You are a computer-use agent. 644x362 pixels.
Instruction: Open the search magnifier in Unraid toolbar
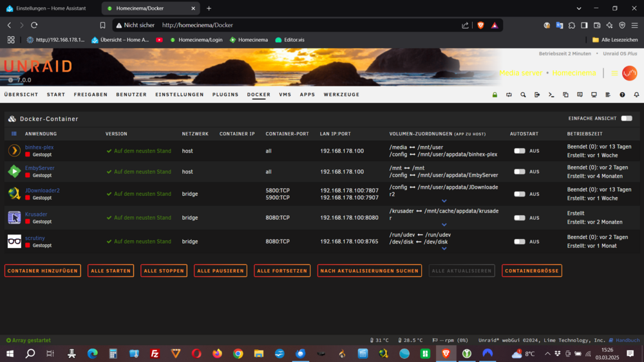[523, 95]
